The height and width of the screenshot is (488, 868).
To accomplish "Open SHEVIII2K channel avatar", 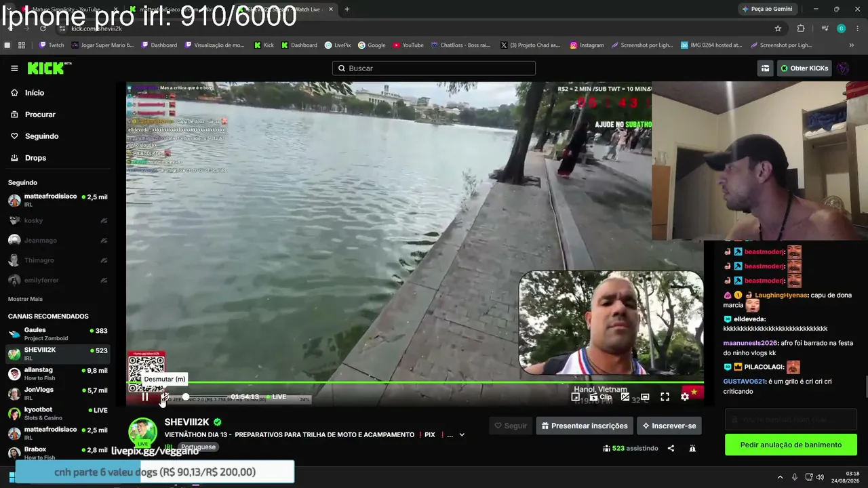I will tap(143, 432).
